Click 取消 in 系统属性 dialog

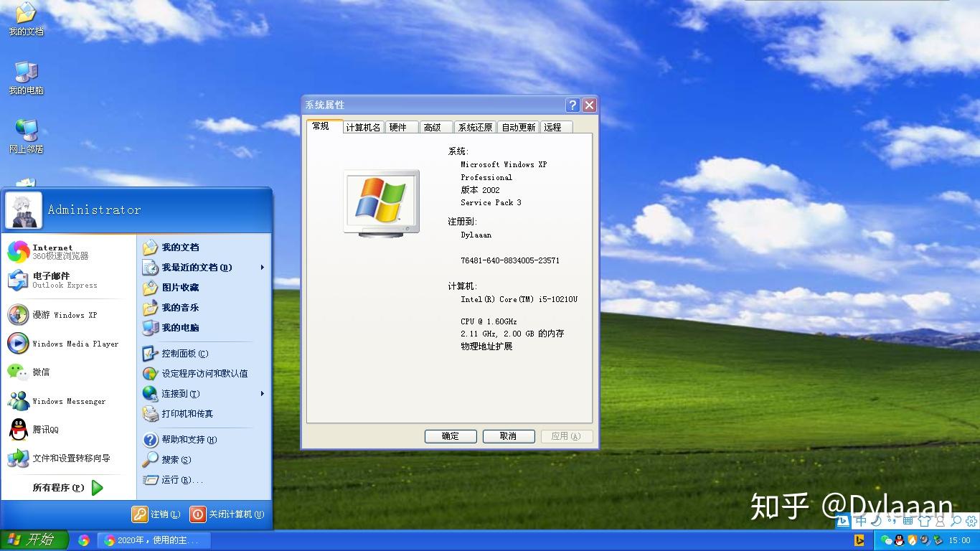[x=509, y=436]
